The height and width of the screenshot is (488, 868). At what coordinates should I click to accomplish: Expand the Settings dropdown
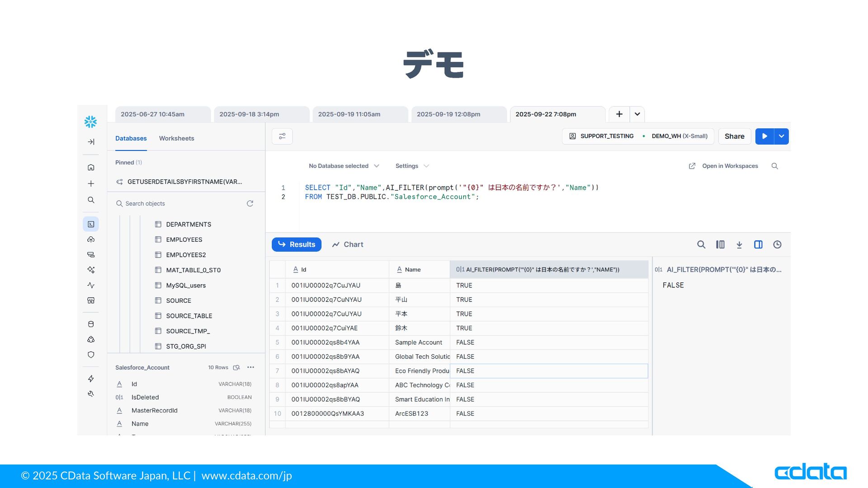point(412,166)
